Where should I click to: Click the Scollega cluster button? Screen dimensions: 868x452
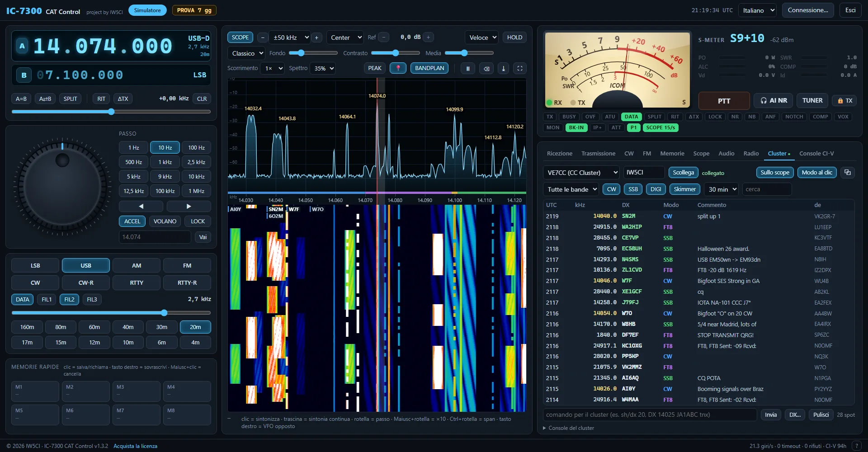(683, 173)
